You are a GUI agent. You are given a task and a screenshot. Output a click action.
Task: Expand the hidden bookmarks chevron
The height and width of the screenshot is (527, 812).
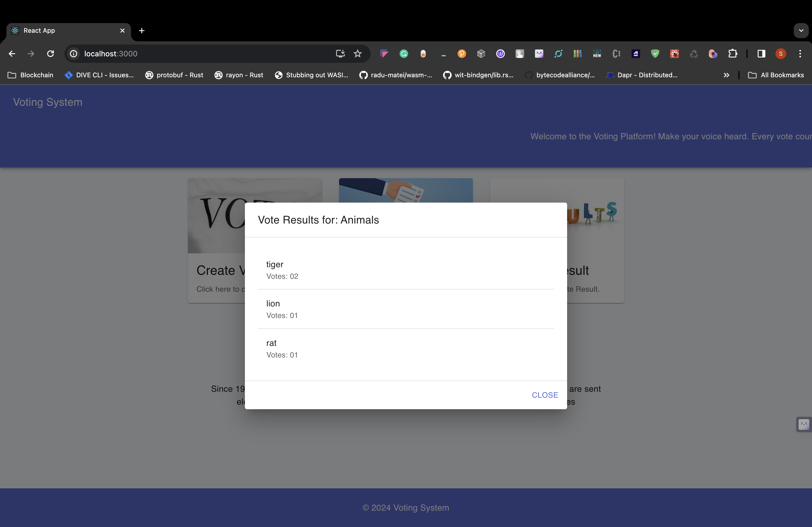[x=726, y=75]
